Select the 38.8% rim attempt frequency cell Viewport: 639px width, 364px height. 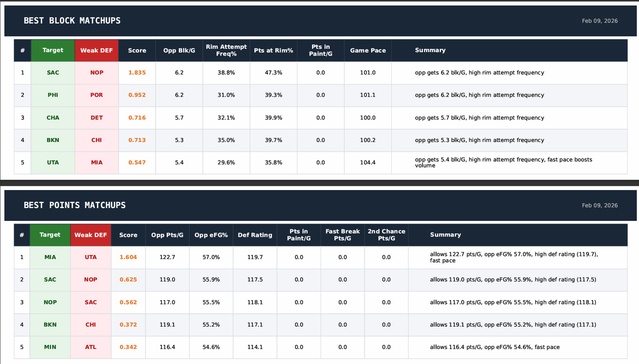point(226,72)
